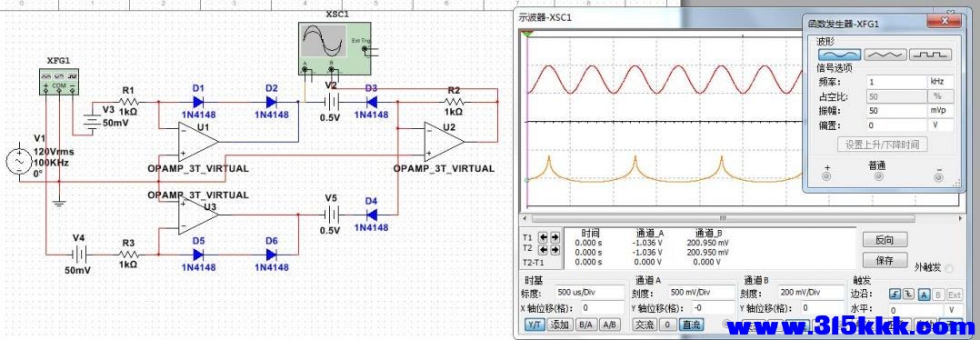Click channel B Y 轴位移 field

824,307
